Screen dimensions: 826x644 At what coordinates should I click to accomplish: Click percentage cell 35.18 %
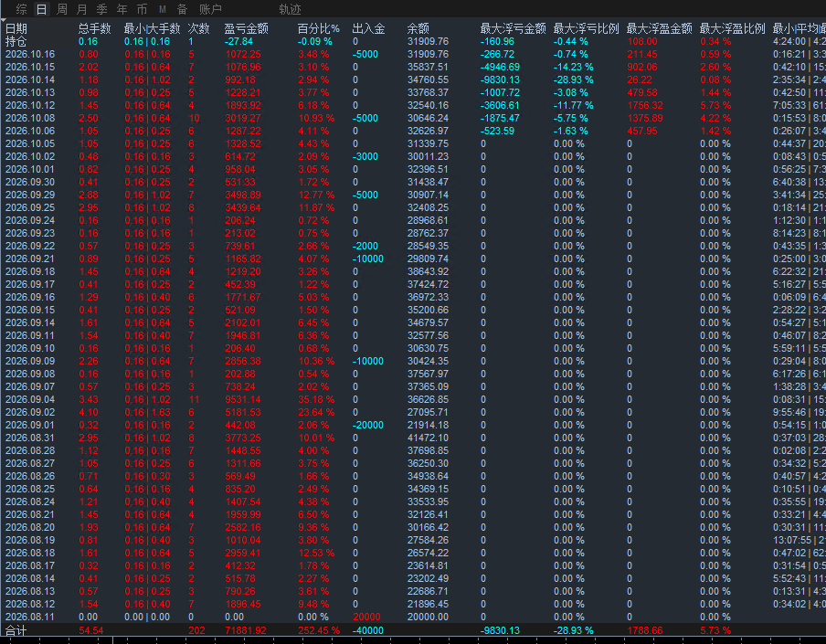point(316,399)
